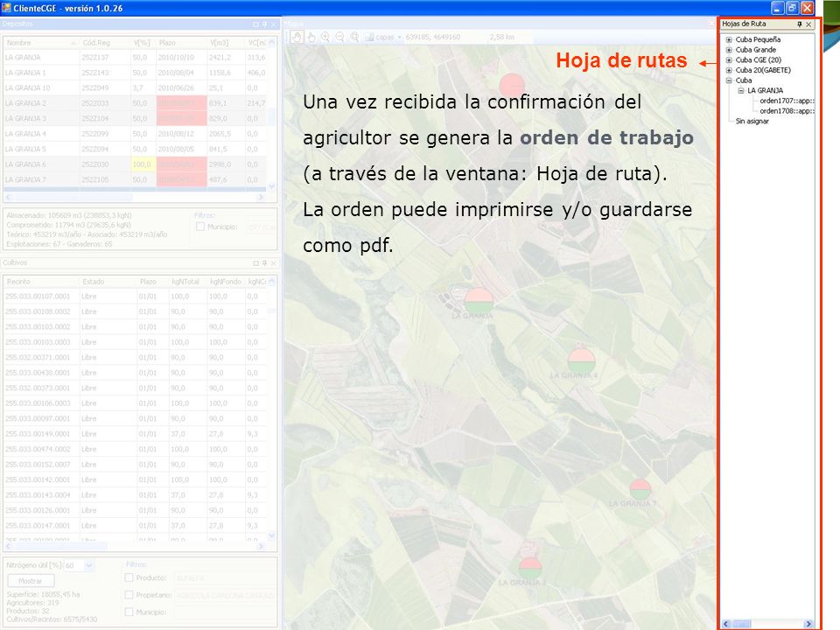This screenshot has width=840, height=630.
Task: Open the capas layers dropdown
Action: click(x=383, y=37)
